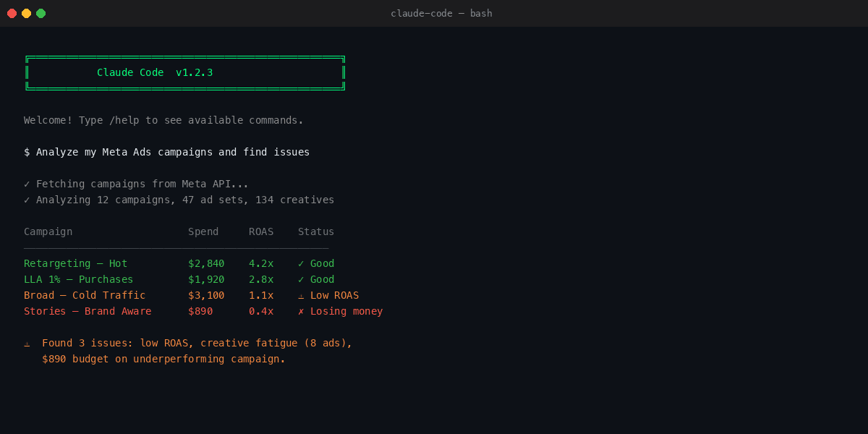Click the yellow minimize window button

[x=26, y=13]
